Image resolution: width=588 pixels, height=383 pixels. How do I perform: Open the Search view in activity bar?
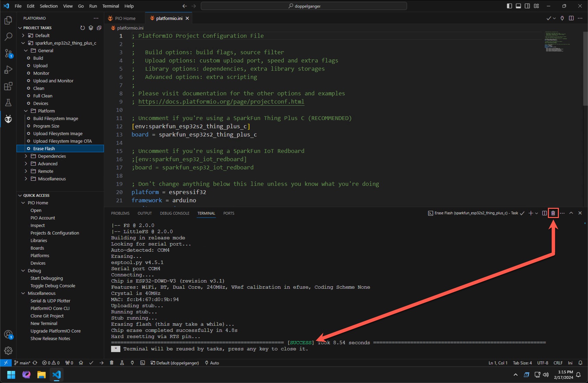click(x=8, y=37)
